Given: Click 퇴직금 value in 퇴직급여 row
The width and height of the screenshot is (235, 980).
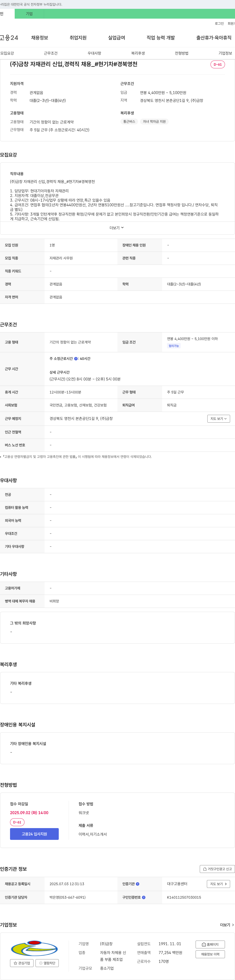Looking at the screenshot, I should coord(172,405).
